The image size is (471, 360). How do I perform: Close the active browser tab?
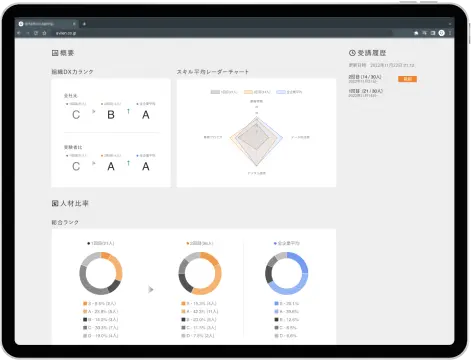tap(74, 24)
